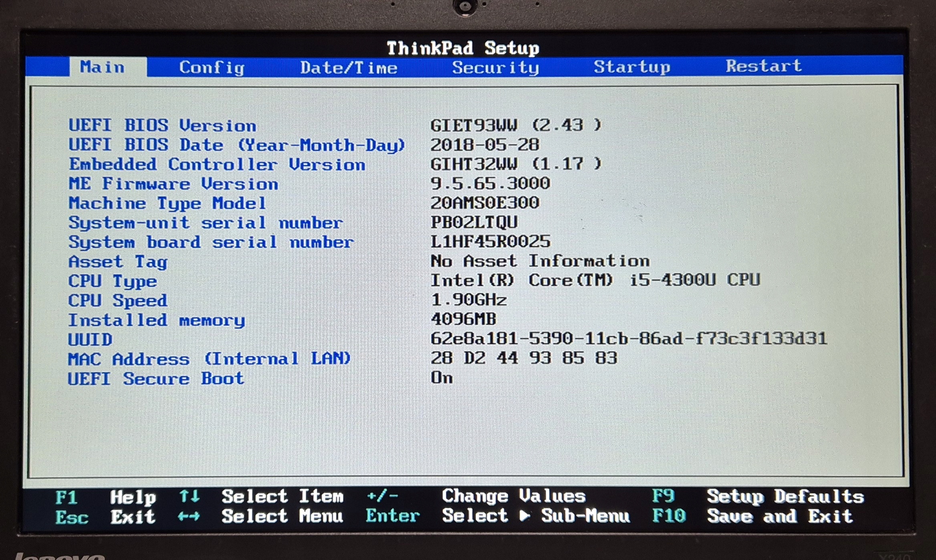Viewport: 936px width, 560px height.
Task: Click the UUID label
Action: 90,339
